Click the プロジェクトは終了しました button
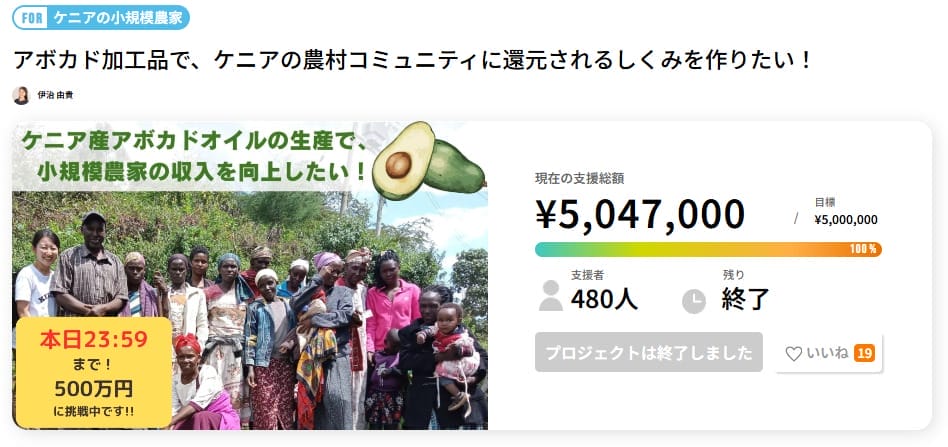This screenshot has height=447, width=948. (x=649, y=353)
